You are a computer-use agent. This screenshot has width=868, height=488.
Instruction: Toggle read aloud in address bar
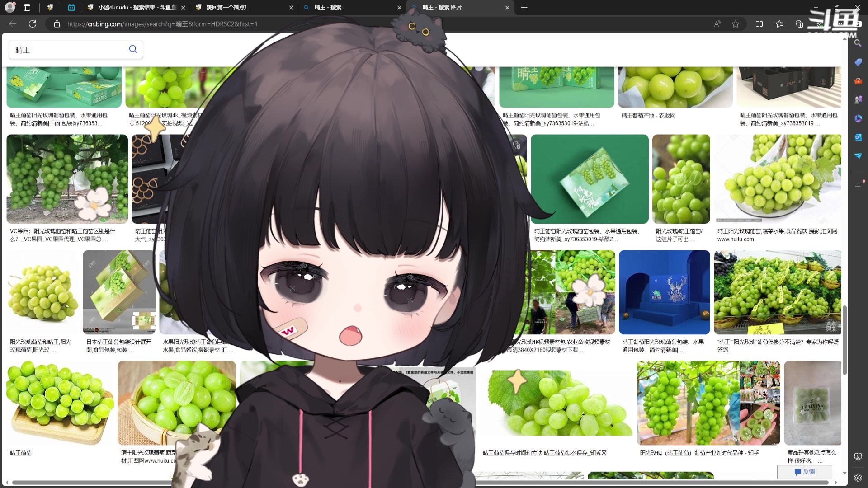coord(717,24)
